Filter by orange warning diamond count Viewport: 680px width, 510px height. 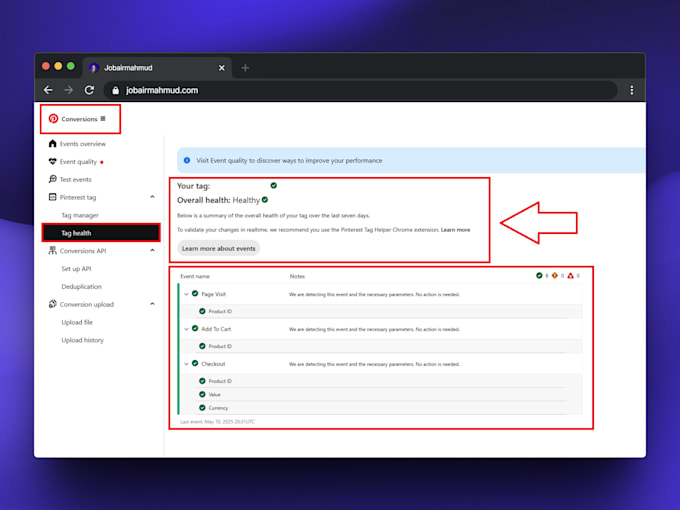(x=555, y=275)
